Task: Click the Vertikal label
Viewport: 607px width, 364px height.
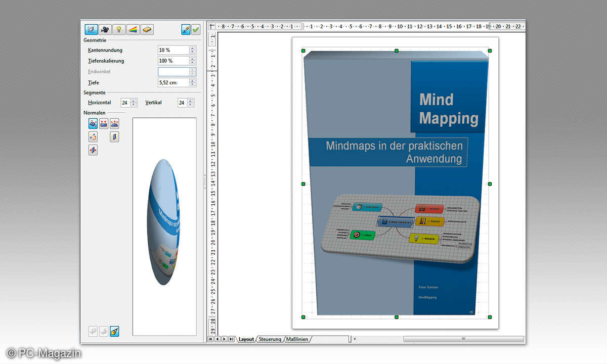Action: 153,103
